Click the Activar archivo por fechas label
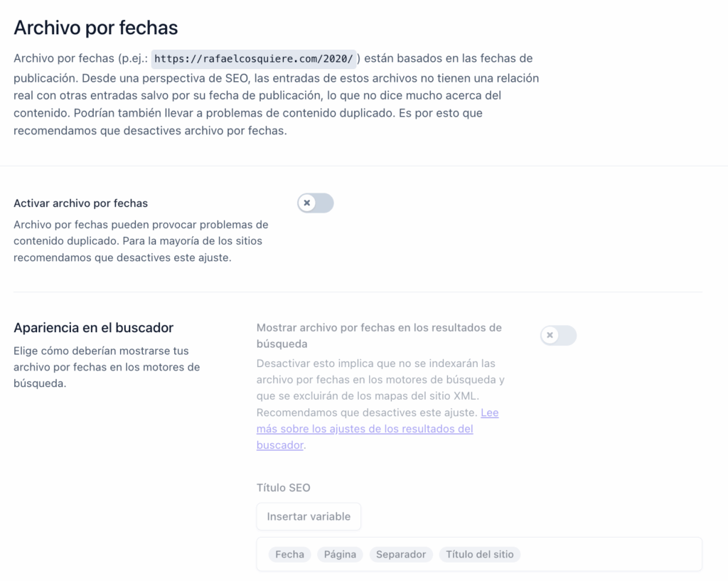This screenshot has width=728, height=581. pos(81,203)
